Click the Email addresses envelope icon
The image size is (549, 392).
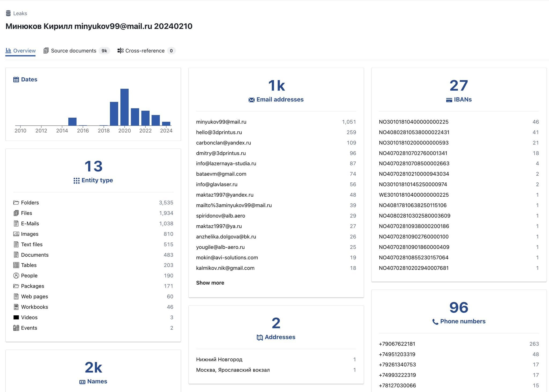click(251, 100)
